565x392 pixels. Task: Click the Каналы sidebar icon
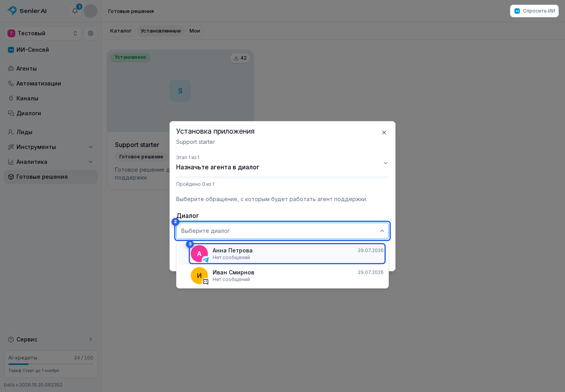point(11,98)
